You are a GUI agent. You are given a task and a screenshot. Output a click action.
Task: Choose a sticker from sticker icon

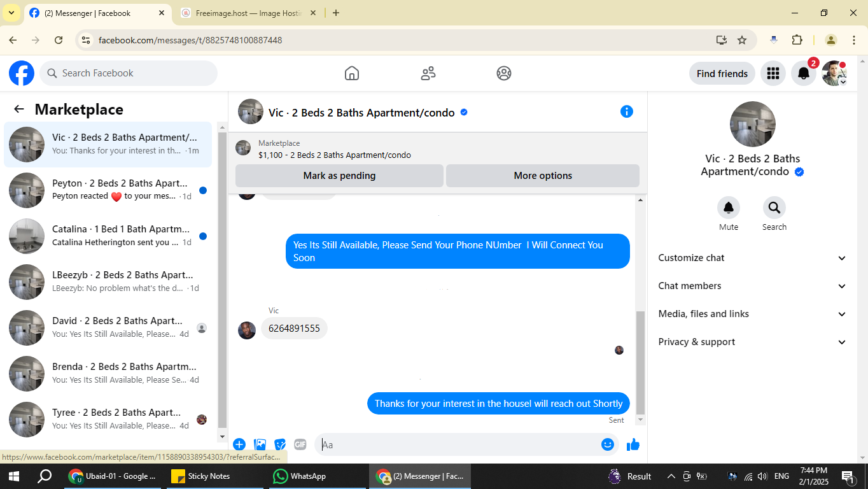pos(280,444)
